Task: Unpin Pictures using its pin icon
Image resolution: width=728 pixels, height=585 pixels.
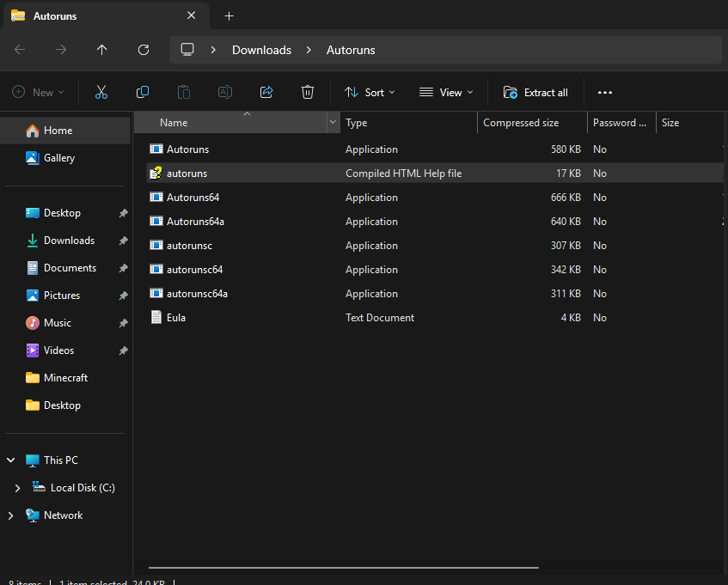Action: 123,295
